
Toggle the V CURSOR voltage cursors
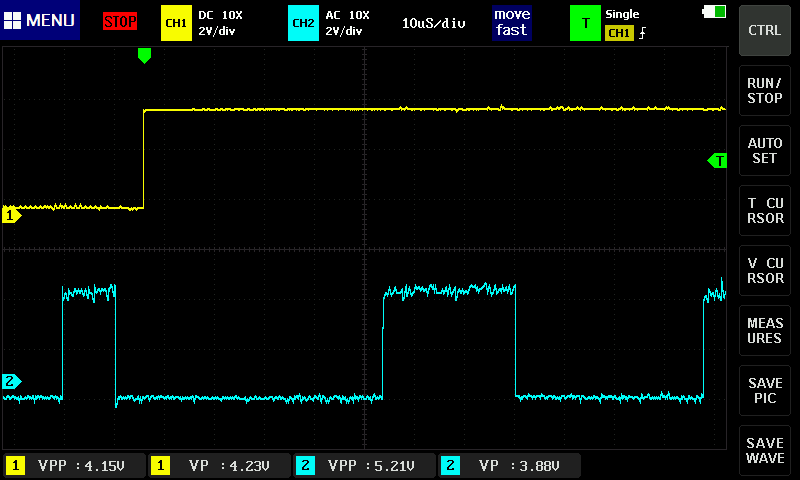765,271
